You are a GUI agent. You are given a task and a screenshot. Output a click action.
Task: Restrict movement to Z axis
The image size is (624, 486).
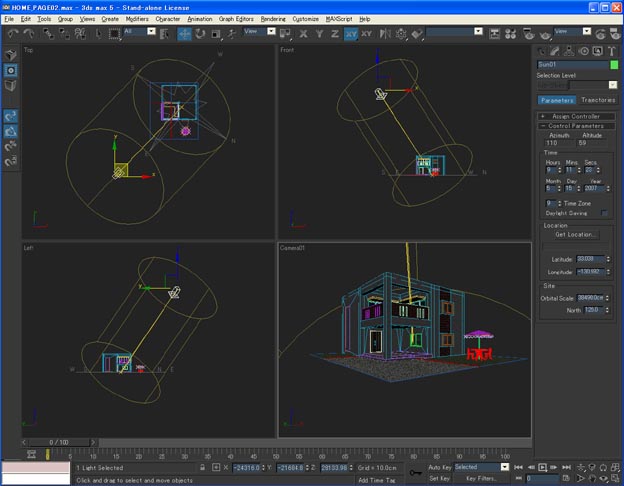tap(335, 34)
